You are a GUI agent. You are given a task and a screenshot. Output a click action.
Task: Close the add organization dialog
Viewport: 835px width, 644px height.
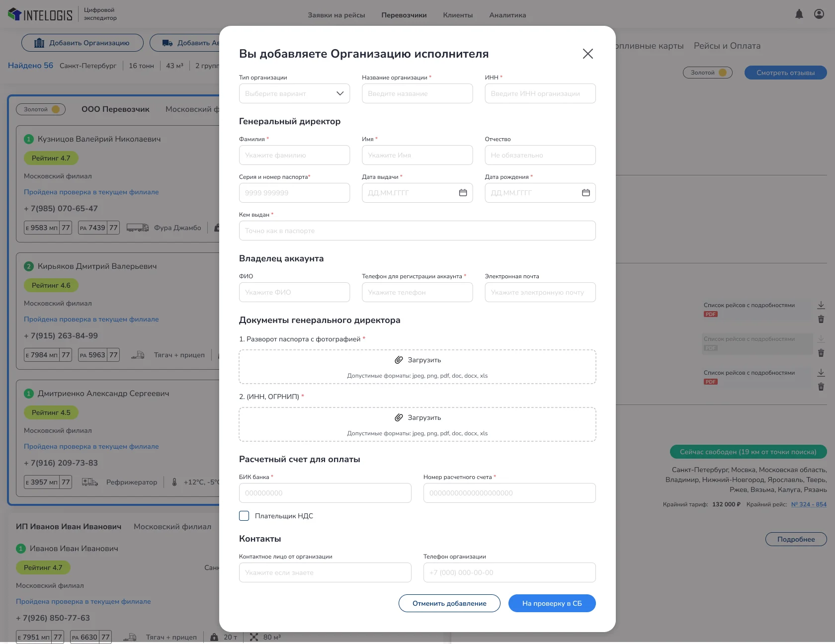coord(587,54)
